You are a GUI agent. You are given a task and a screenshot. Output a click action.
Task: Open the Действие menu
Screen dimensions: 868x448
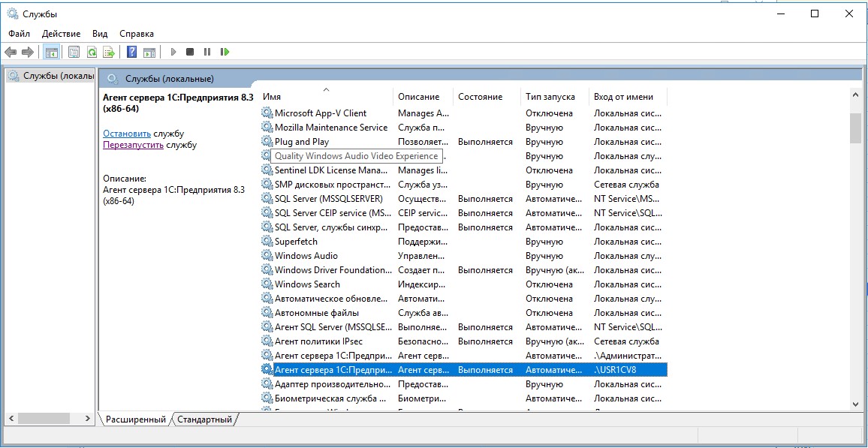61,34
